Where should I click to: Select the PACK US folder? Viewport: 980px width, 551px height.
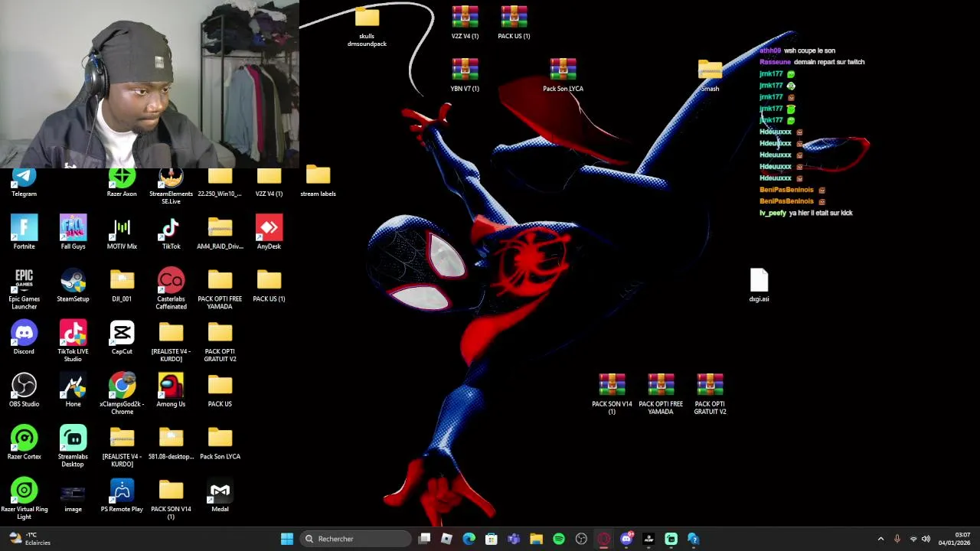[220, 390]
